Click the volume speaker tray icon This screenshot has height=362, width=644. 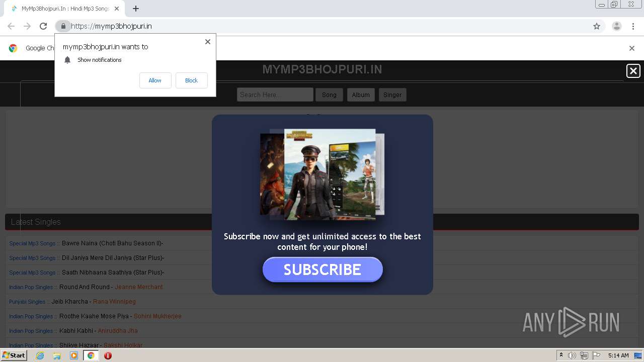tap(572, 355)
